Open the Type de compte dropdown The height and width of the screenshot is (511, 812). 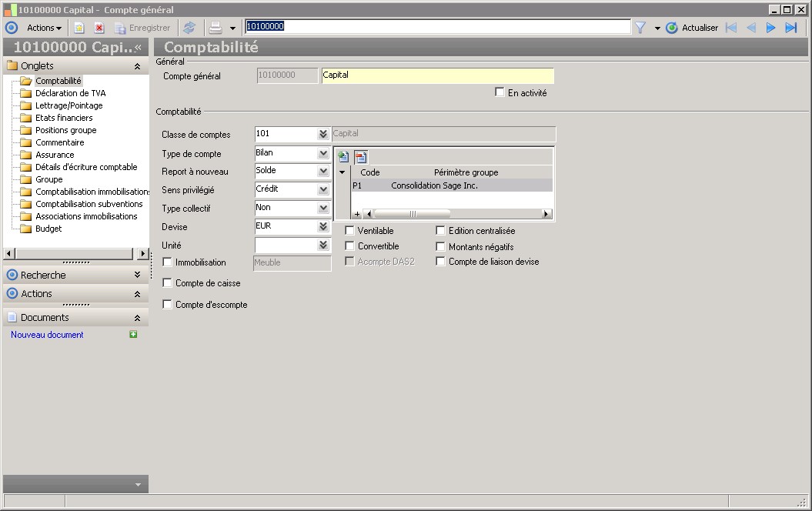[323, 153]
